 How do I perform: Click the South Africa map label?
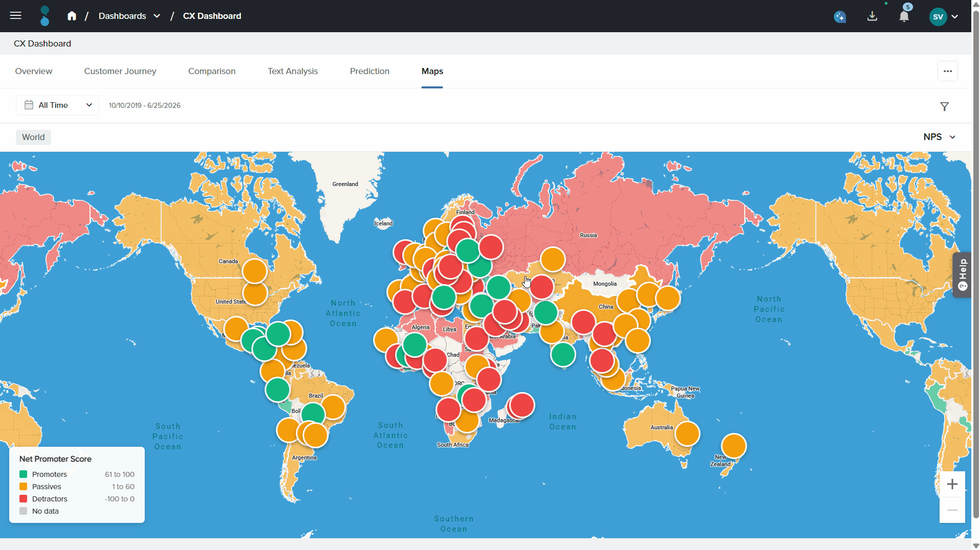(453, 445)
